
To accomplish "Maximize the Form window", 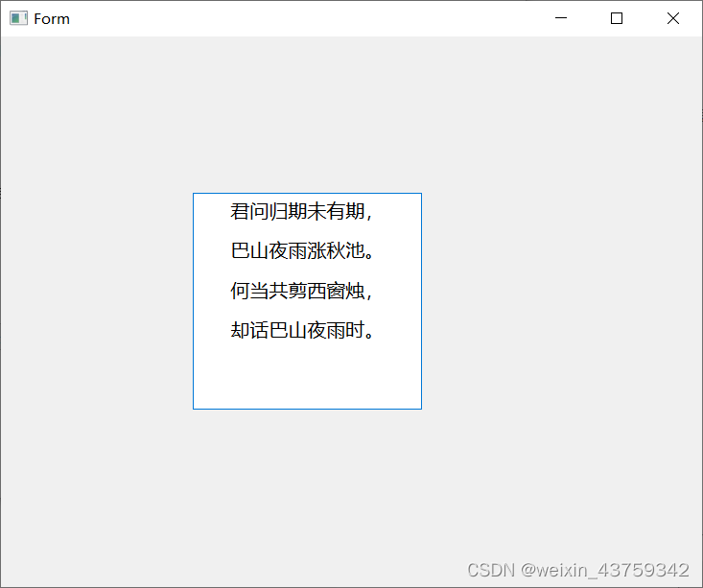I will coord(617,18).
